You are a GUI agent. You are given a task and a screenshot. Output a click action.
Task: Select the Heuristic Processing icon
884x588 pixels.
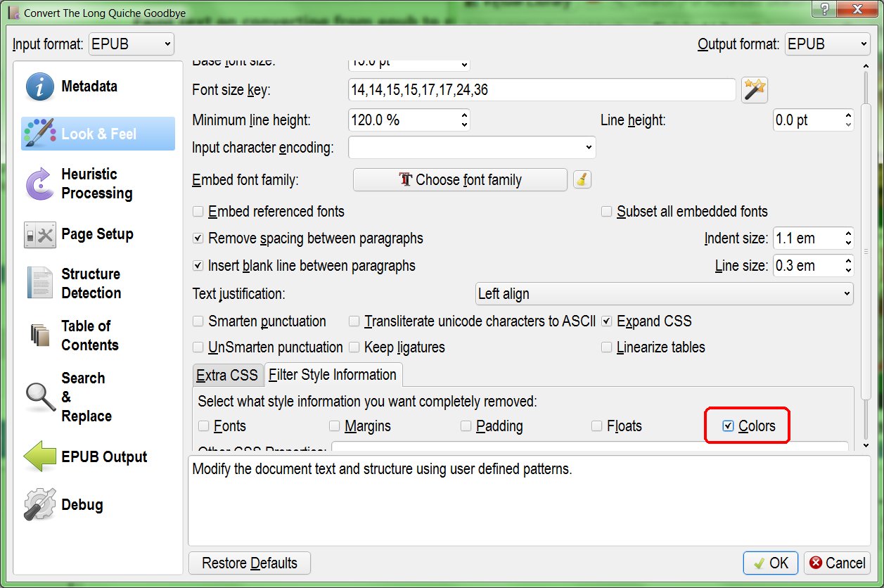click(x=40, y=184)
